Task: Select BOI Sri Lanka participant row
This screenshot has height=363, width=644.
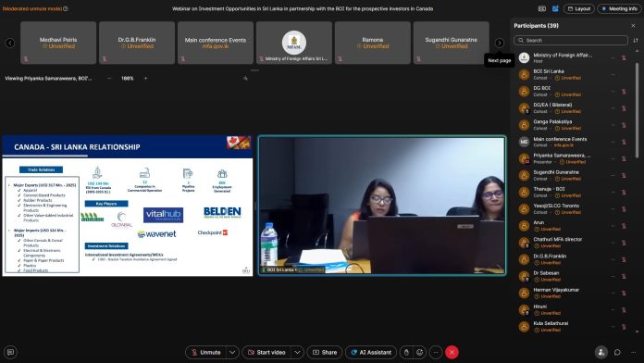Action: pos(573,74)
